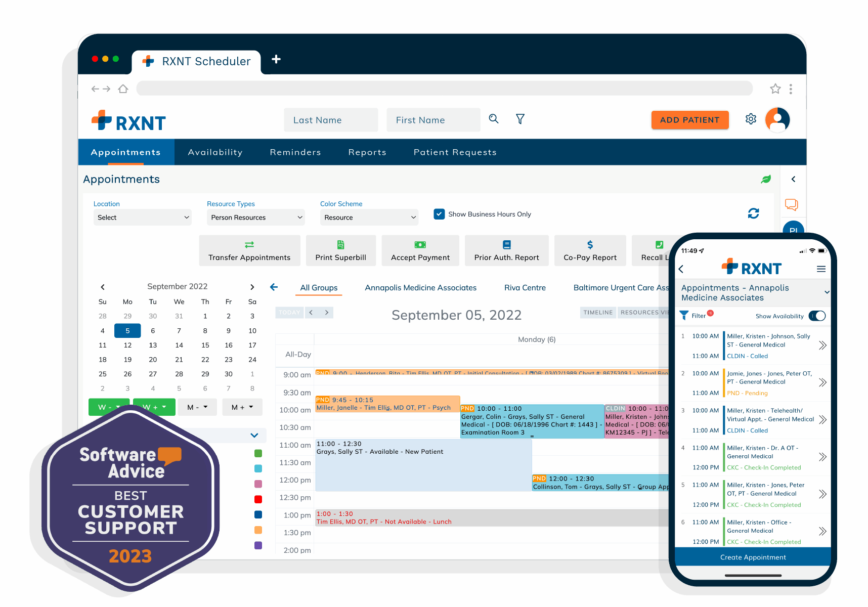Click the browser bookmark star icon
This screenshot has width=868, height=607.
click(x=775, y=89)
